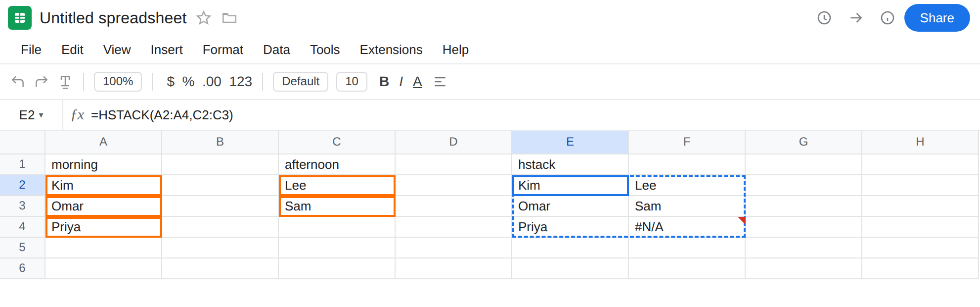Open the Help menu
The width and height of the screenshot is (980, 307).
click(x=455, y=50)
